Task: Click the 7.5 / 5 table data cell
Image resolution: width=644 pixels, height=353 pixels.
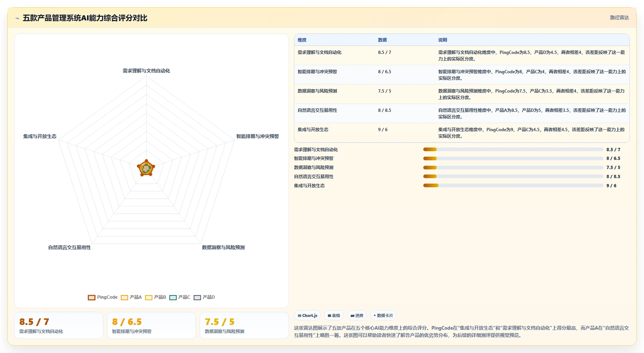Action: pos(385,91)
